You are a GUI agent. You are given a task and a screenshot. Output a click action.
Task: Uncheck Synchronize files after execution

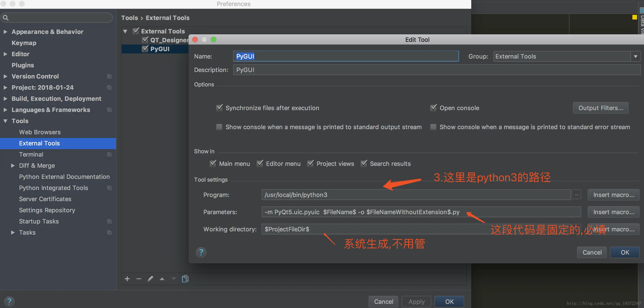click(x=219, y=108)
